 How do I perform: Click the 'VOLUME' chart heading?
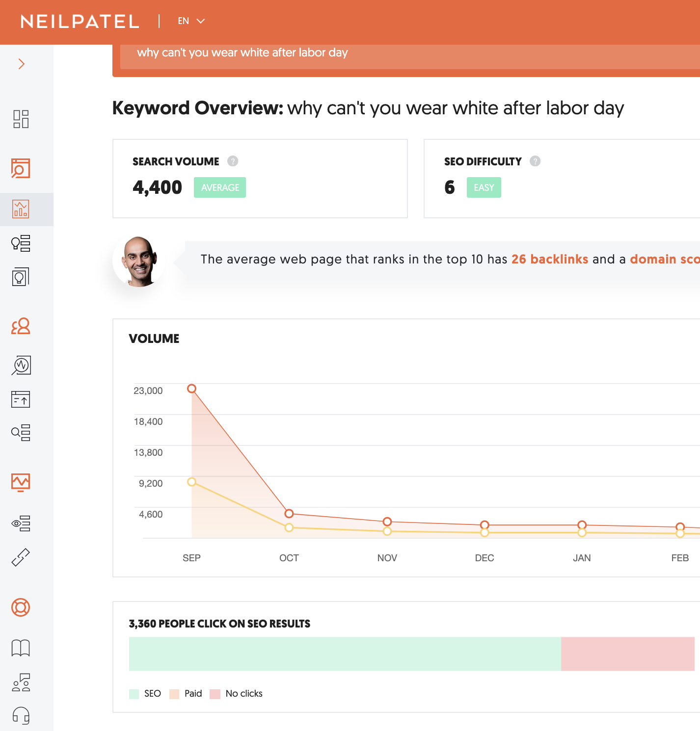(x=154, y=339)
